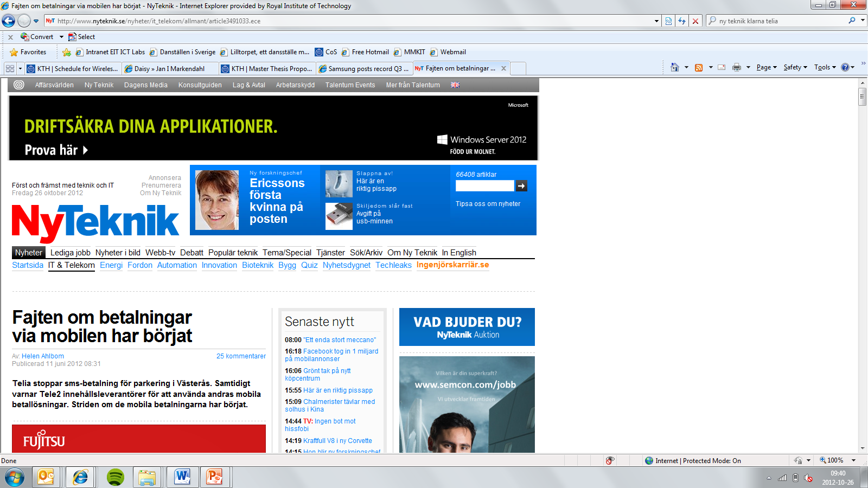The width and height of the screenshot is (868, 488).
Task: Expand the zoom level dropdown arrow
Action: [853, 460]
